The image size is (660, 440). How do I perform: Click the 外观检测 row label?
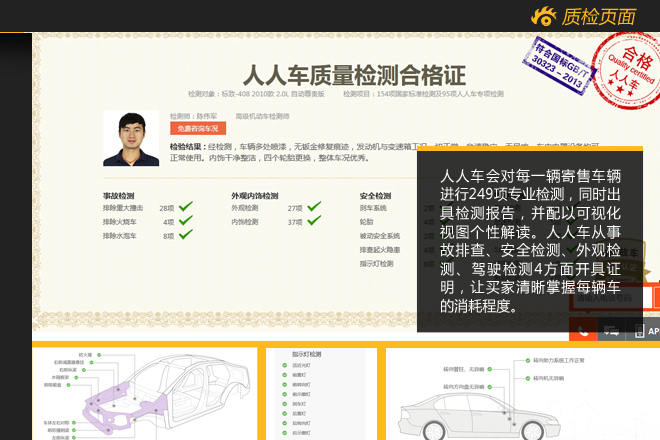pos(245,208)
